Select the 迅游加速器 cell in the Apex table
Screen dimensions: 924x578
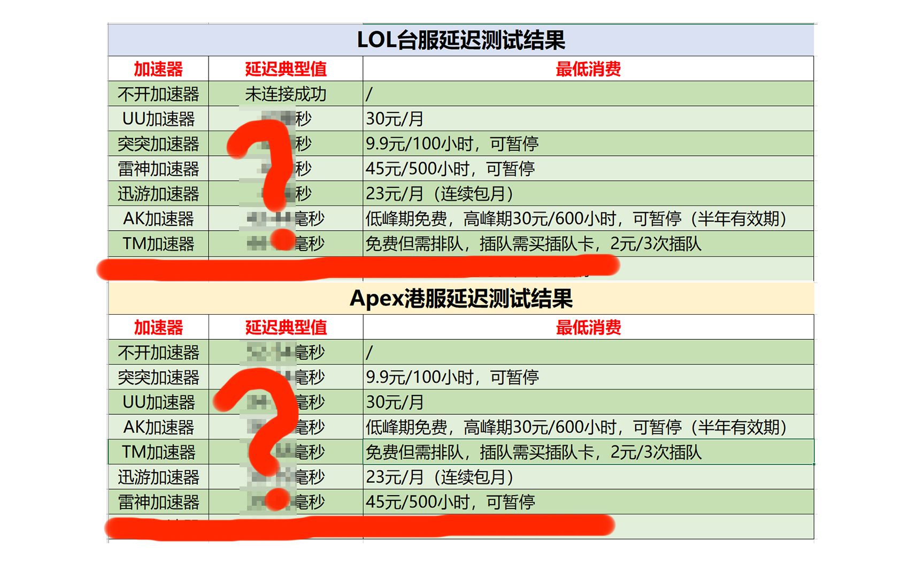point(158,477)
